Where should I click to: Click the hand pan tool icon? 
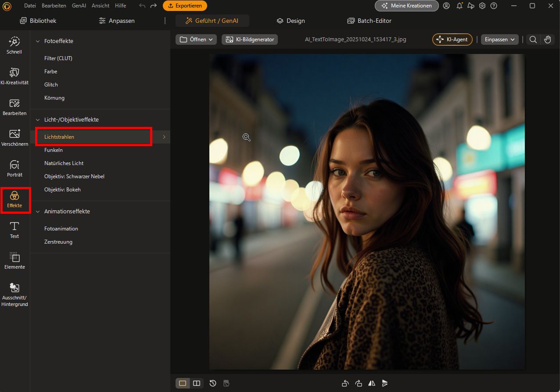[x=547, y=40]
